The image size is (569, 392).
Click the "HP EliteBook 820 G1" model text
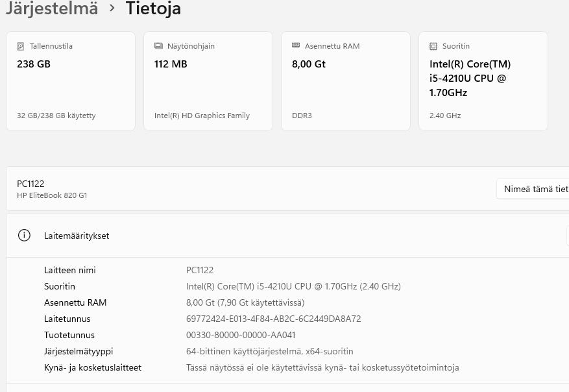[52, 195]
